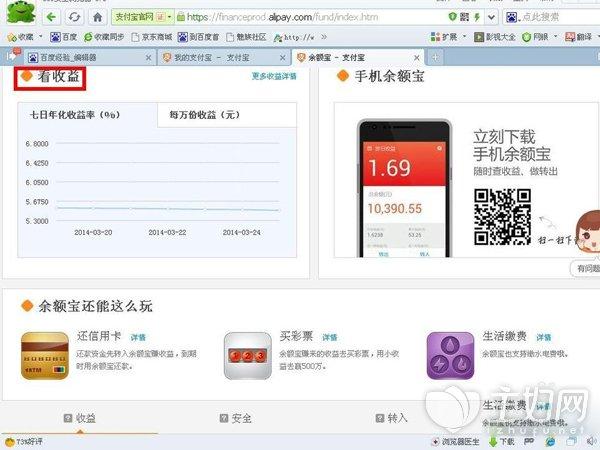Click the green frog browser logo

tap(21, 12)
